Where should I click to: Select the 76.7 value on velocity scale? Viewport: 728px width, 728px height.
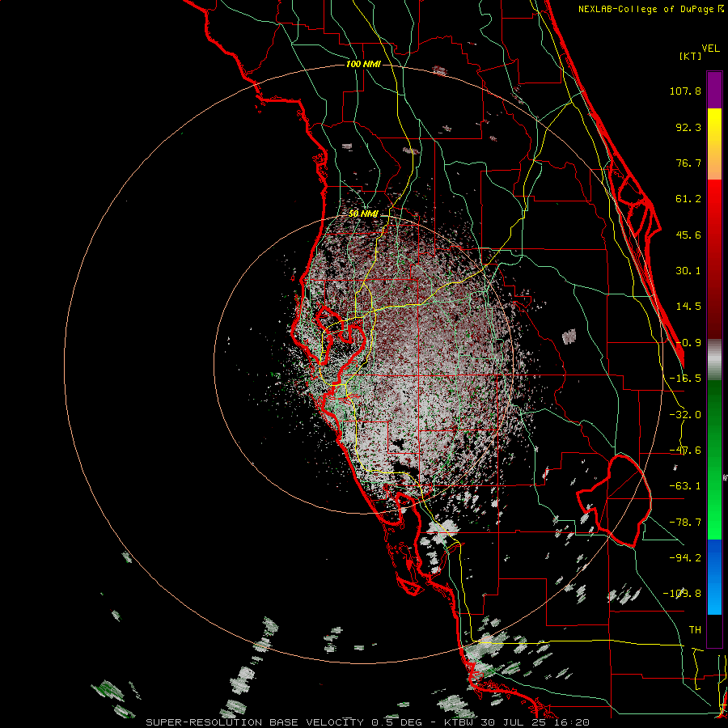[x=688, y=163]
